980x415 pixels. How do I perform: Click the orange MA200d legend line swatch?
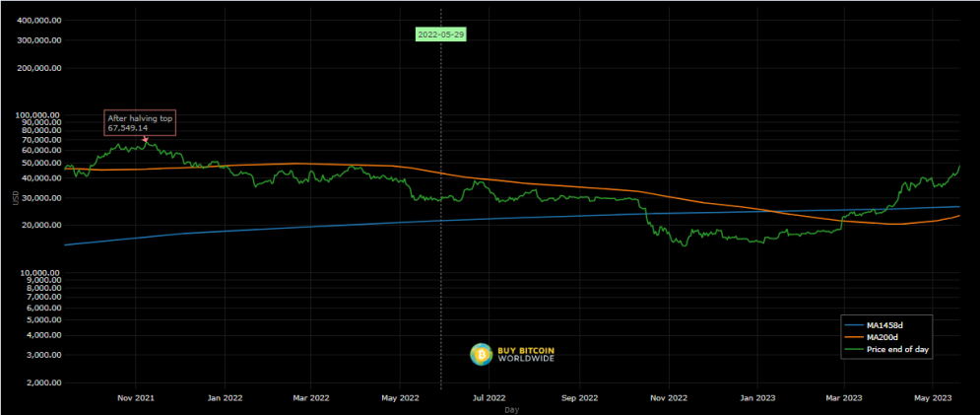click(854, 337)
